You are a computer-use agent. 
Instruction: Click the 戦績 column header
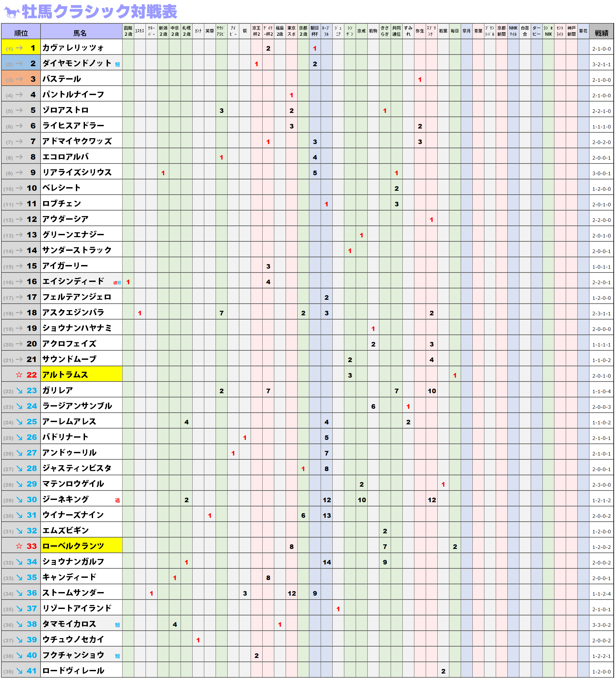(601, 31)
